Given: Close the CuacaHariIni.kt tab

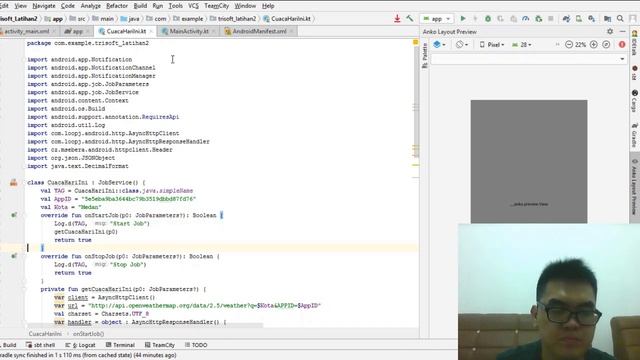Looking at the screenshot, I should coord(151,31).
